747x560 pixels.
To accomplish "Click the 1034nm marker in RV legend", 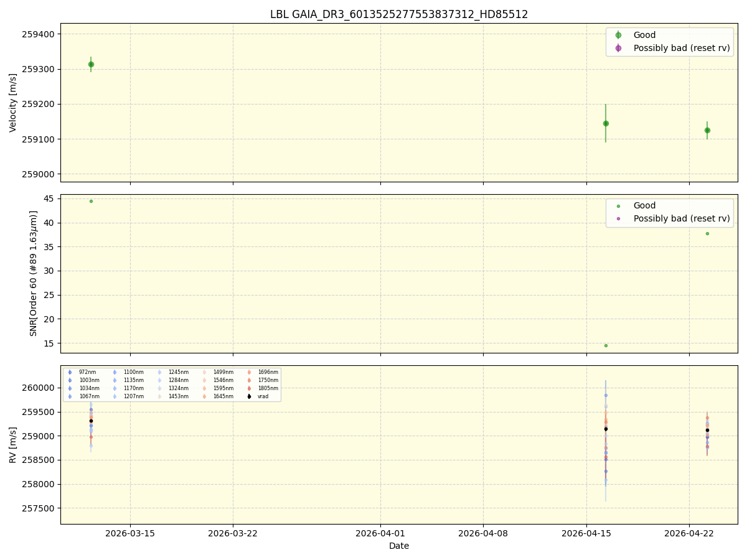I will 70,388.
